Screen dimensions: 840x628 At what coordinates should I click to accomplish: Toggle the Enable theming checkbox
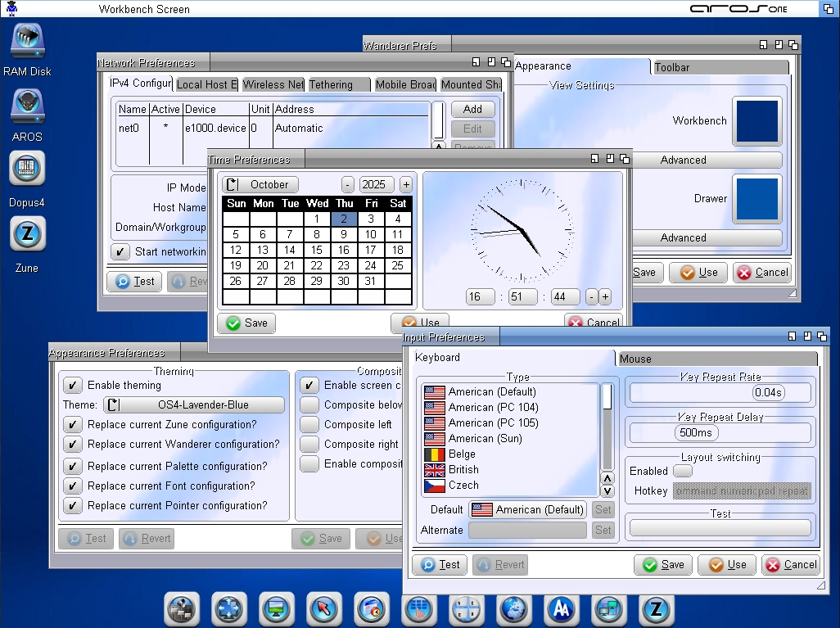[x=73, y=386]
